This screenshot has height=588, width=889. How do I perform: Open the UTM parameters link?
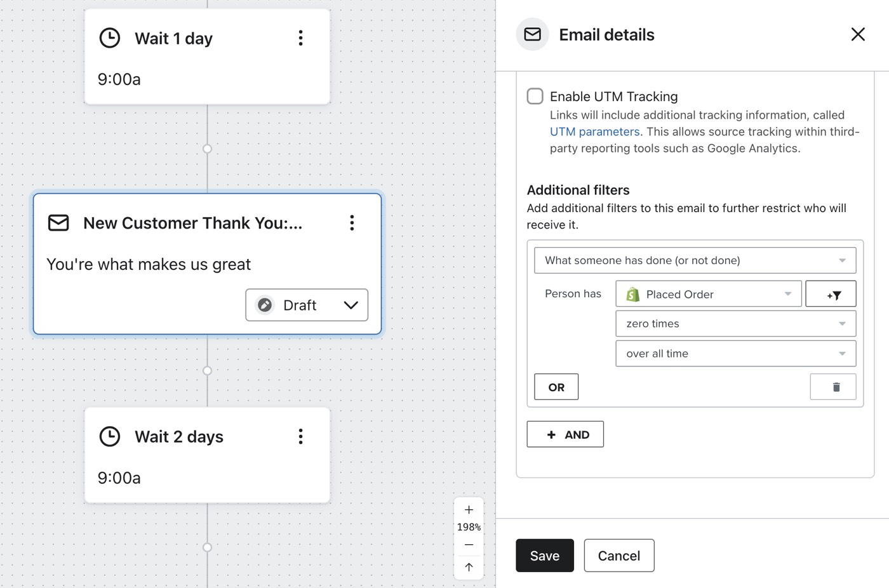click(x=594, y=132)
